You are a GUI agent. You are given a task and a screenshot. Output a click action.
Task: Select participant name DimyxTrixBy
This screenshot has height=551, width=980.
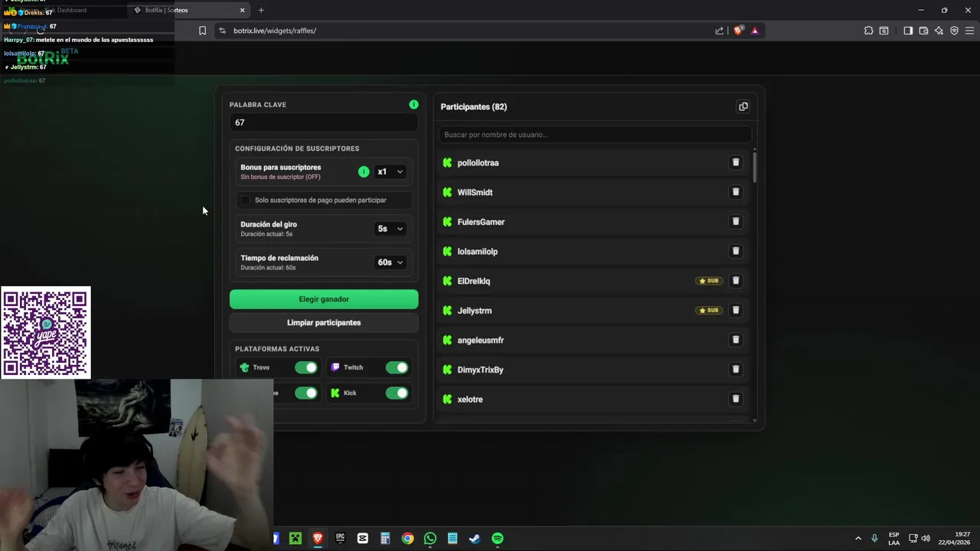click(480, 370)
